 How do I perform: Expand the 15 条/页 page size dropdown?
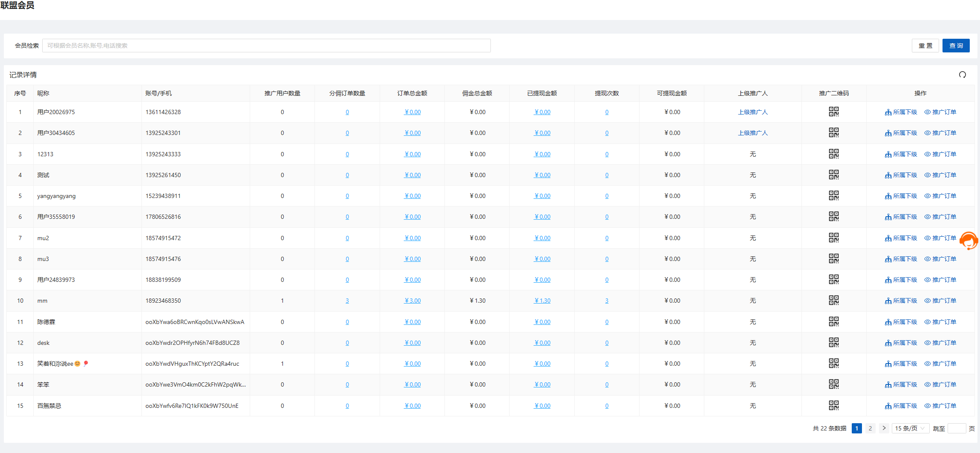point(910,428)
